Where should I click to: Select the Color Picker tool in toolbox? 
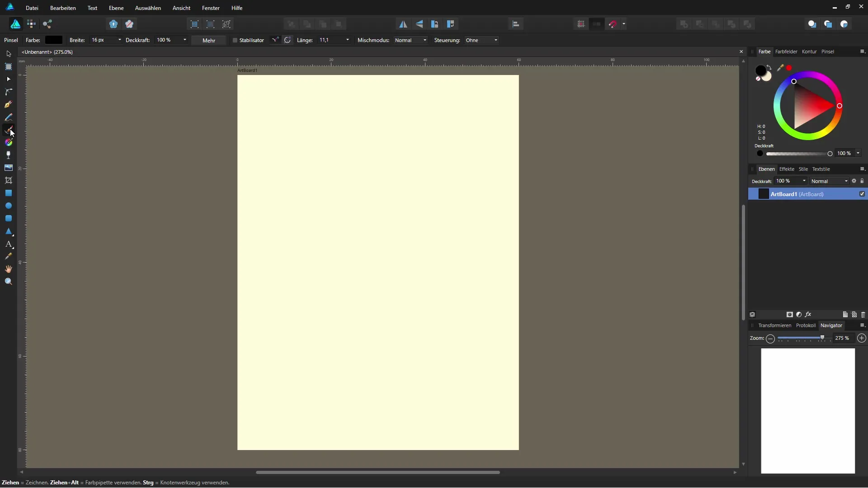pyautogui.click(x=9, y=256)
